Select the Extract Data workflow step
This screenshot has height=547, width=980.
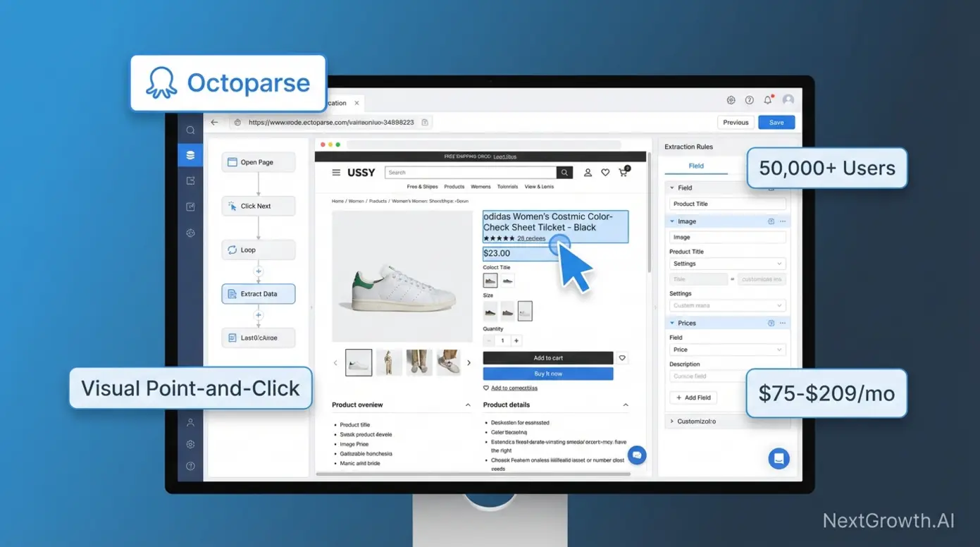258,294
